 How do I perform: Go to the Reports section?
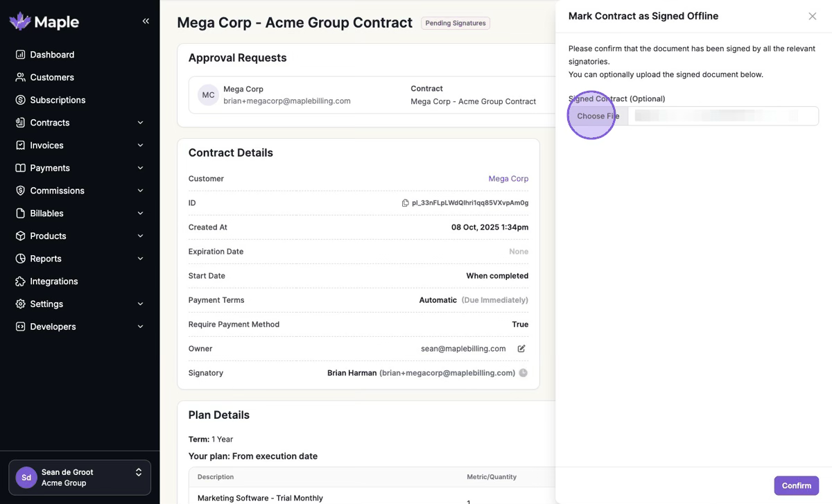46,259
